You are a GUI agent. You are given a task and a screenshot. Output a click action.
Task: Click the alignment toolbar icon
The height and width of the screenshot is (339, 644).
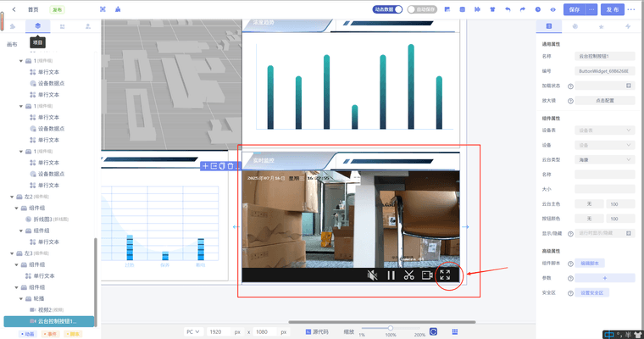477,9
